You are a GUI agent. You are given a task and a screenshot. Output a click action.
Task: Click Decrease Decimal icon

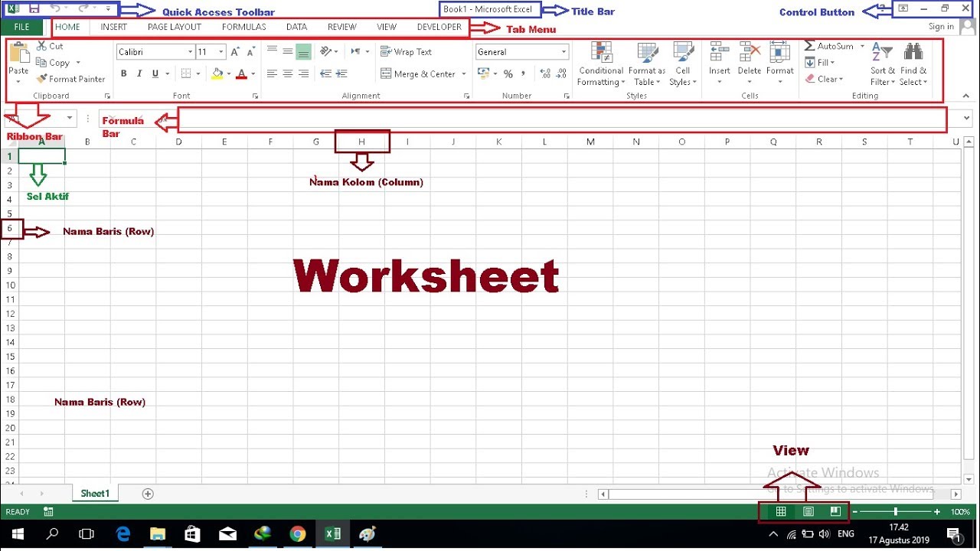pyautogui.click(x=561, y=74)
